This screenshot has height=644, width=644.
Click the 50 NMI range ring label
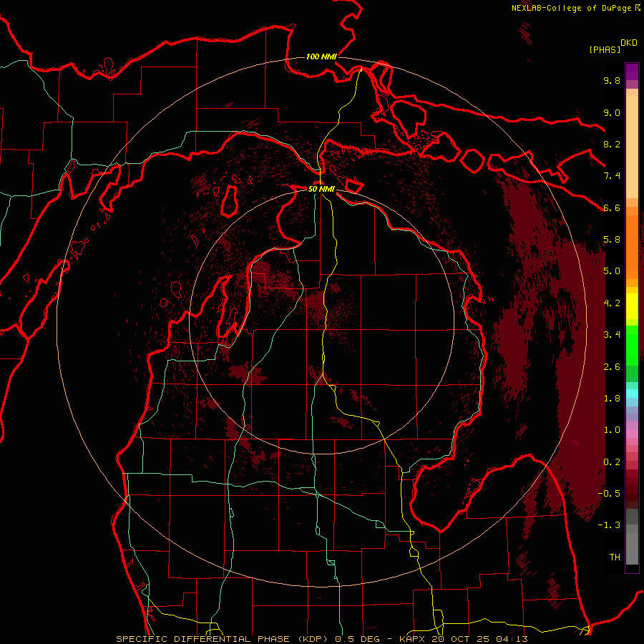321,189
